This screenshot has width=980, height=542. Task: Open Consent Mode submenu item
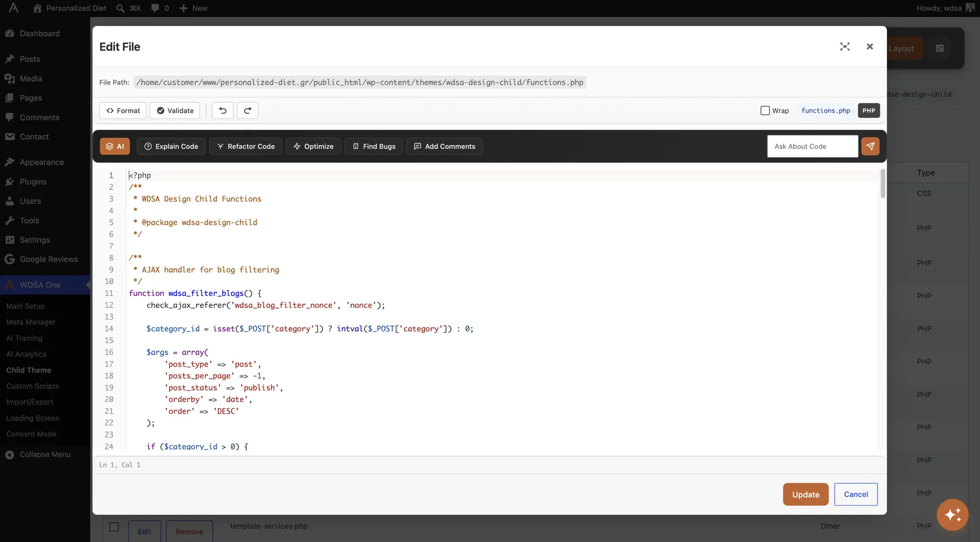click(32, 434)
